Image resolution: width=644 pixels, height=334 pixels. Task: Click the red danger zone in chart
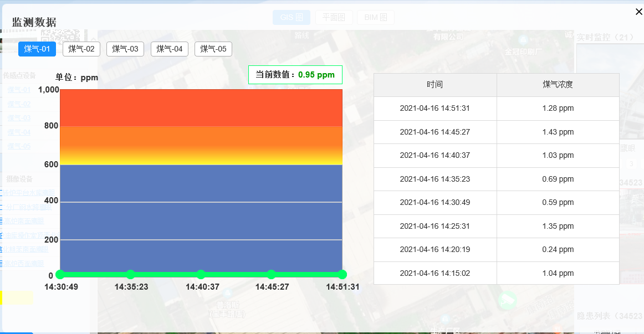pyautogui.click(x=201, y=107)
